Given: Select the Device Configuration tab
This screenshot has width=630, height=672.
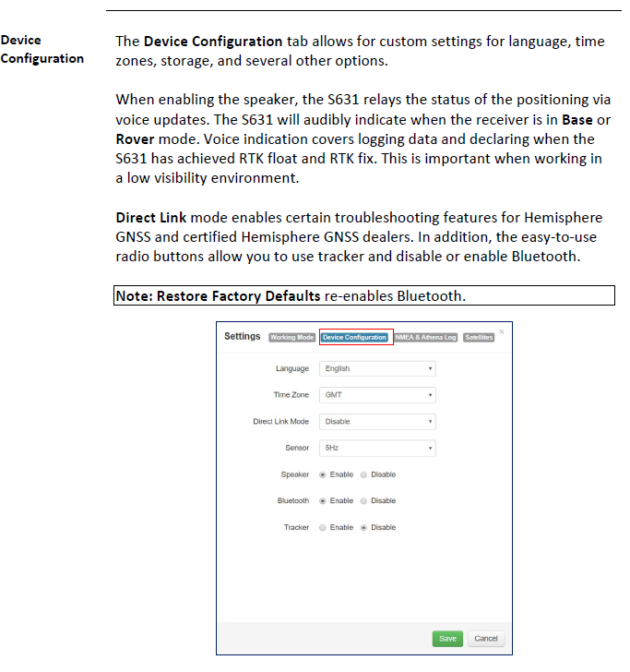Looking at the screenshot, I should click(x=355, y=338).
